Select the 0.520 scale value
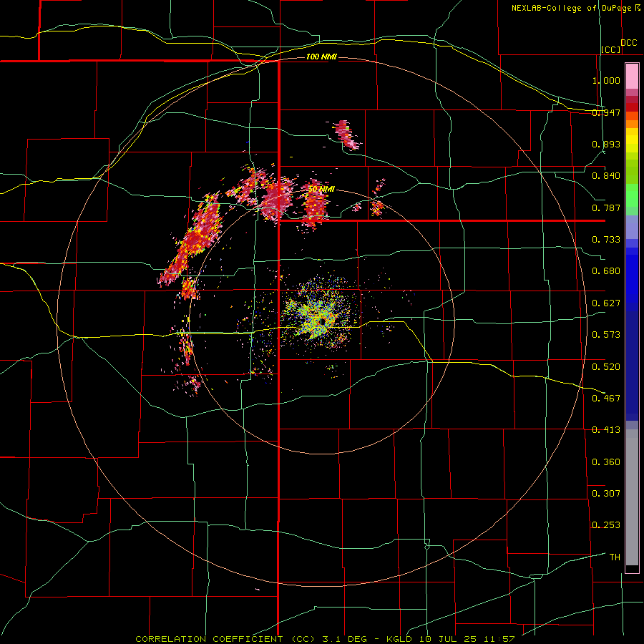This screenshot has height=644, width=644. click(606, 366)
